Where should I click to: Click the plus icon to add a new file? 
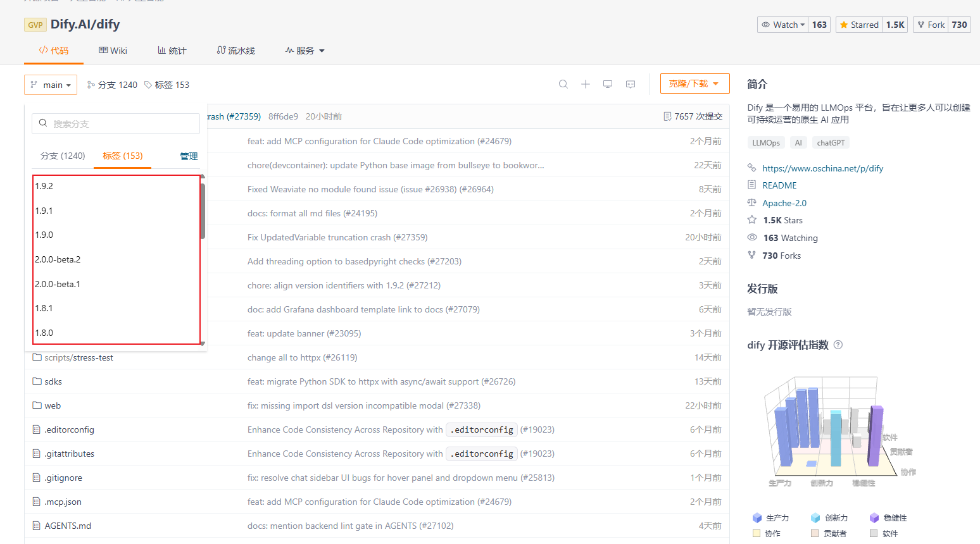point(586,84)
